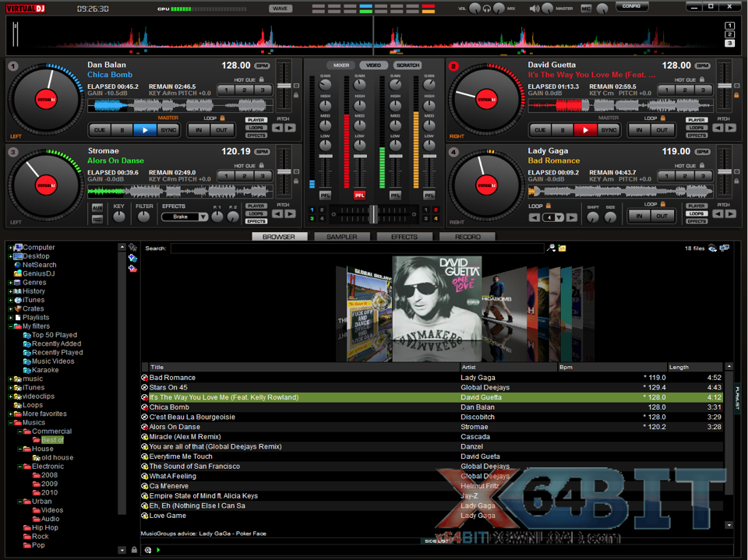Click the CUE button on deck 2

coord(540,130)
